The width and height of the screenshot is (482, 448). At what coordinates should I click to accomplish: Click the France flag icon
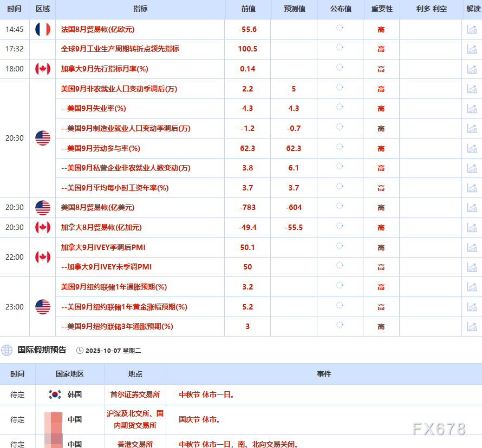(42, 29)
